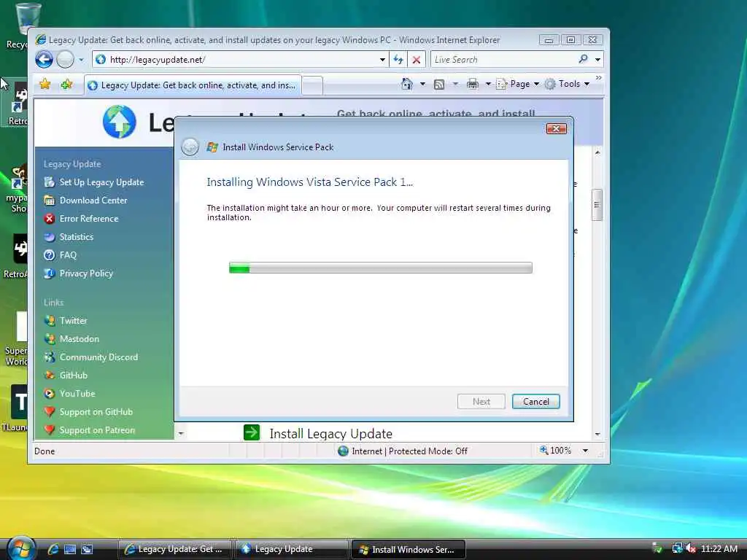The image size is (747, 560).
Task: Click Internet Explorer quick launch icon
Action: (53, 549)
